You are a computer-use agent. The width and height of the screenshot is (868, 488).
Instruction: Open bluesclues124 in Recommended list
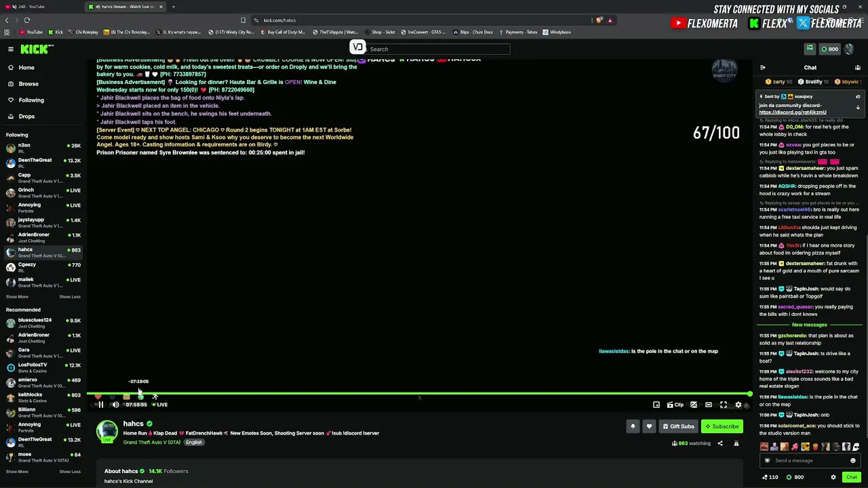point(43,323)
